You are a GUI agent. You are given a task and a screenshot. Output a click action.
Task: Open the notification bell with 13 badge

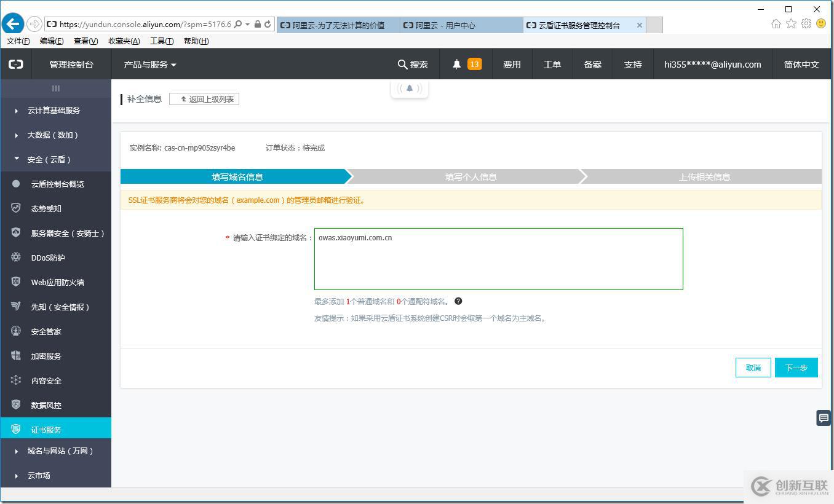pyautogui.click(x=466, y=64)
